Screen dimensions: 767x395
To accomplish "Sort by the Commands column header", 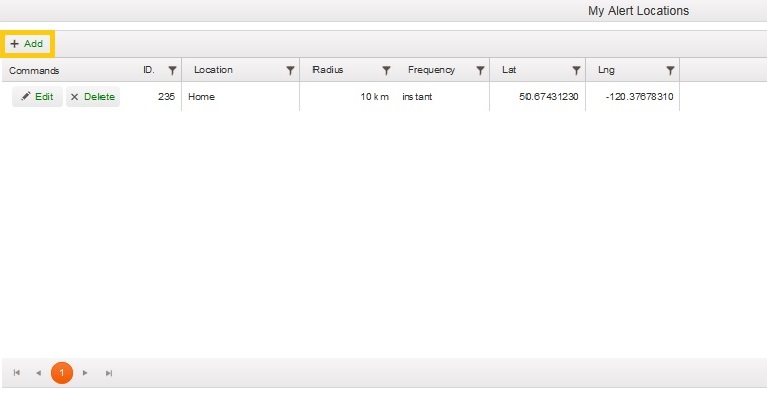I will [x=34, y=70].
